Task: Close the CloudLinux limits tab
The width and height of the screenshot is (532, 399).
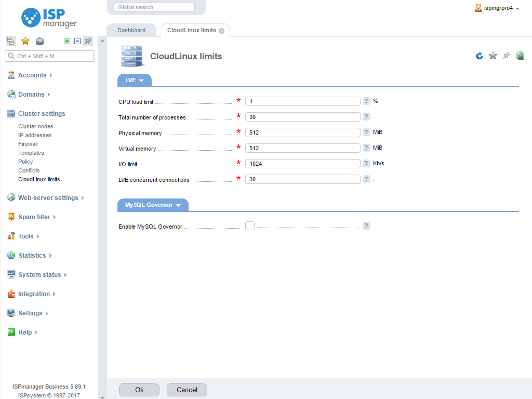Action: pos(222,31)
